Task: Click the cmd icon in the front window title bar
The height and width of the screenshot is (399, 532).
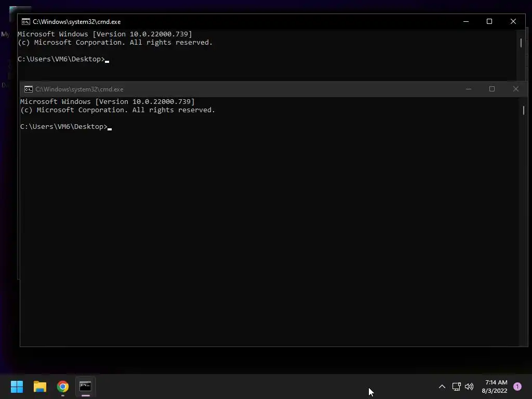Action: tap(29, 89)
